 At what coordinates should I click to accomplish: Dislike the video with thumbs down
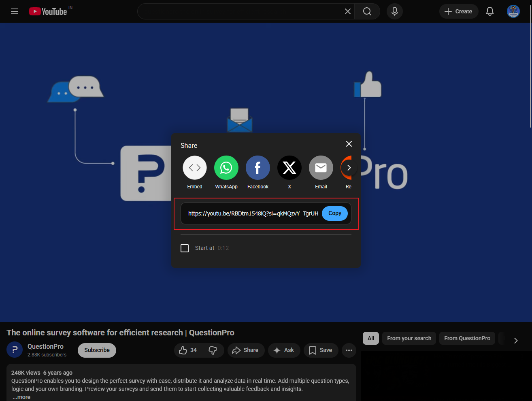point(213,350)
